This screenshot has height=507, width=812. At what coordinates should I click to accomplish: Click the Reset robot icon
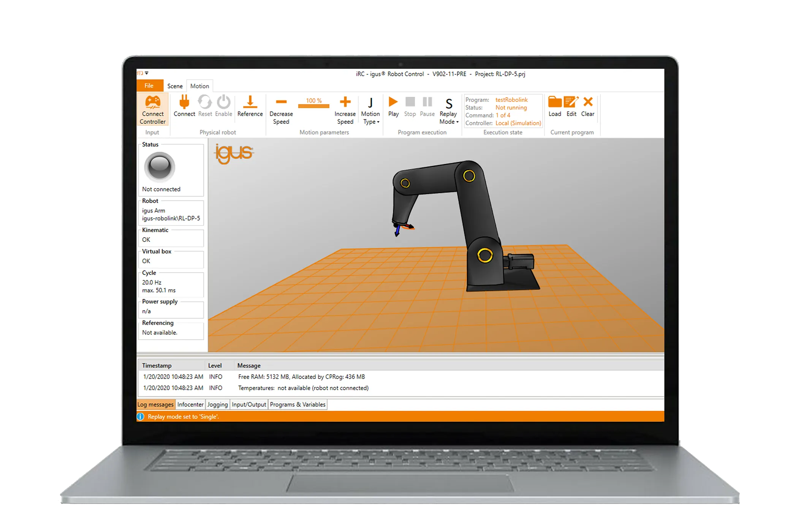pos(205,102)
